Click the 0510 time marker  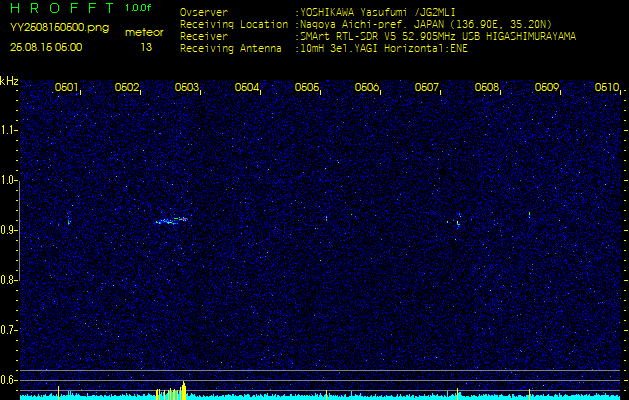coord(607,87)
